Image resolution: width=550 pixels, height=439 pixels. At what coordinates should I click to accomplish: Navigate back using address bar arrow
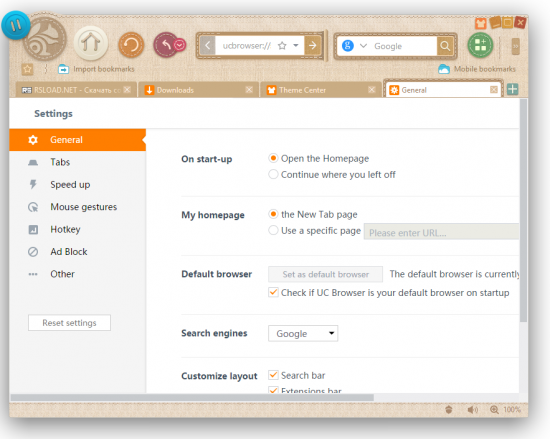click(207, 46)
